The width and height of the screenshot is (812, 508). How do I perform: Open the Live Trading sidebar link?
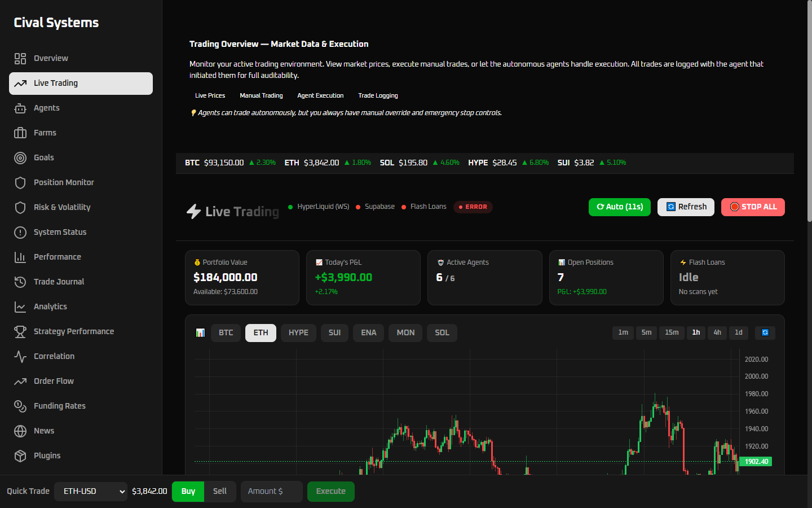(x=81, y=84)
